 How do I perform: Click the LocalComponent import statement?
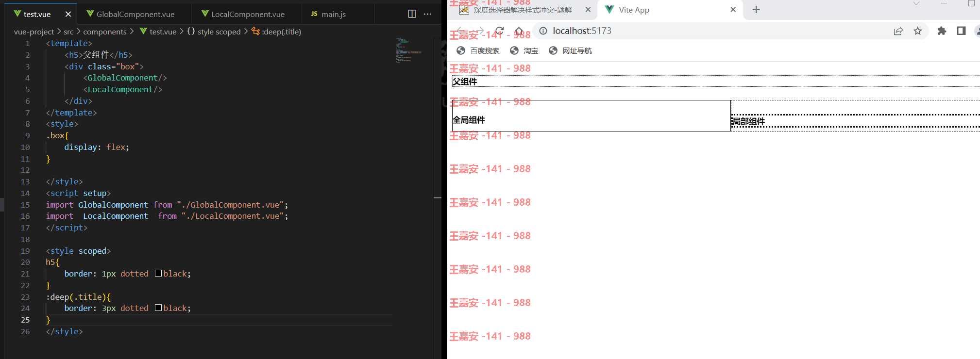(167, 216)
